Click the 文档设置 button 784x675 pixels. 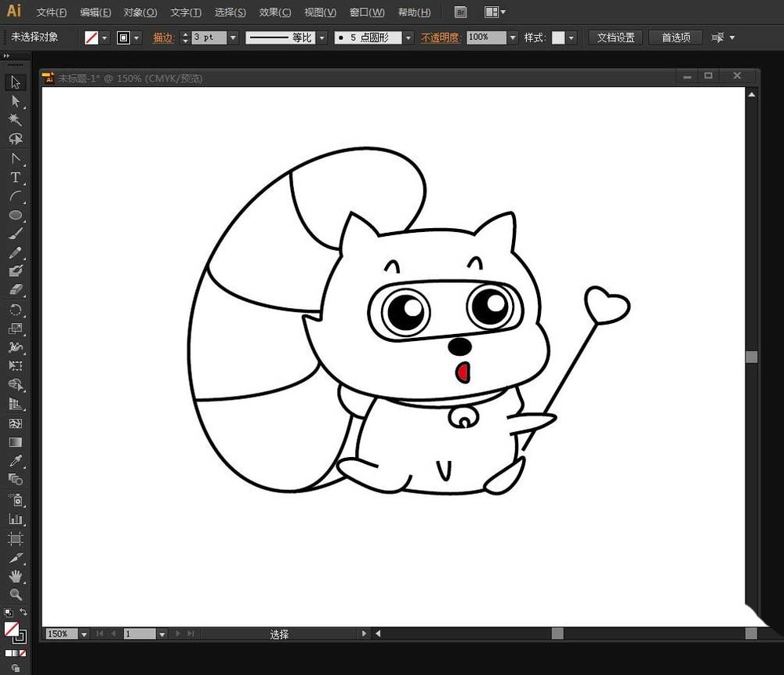(615, 38)
